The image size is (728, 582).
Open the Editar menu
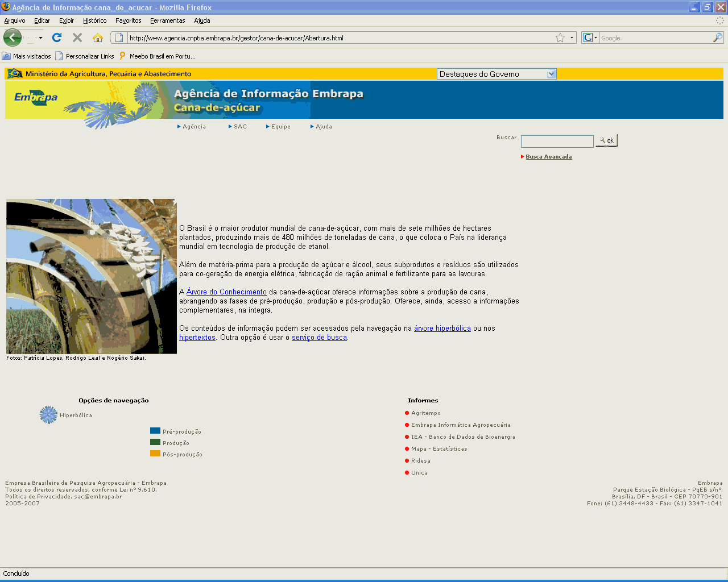click(x=42, y=20)
